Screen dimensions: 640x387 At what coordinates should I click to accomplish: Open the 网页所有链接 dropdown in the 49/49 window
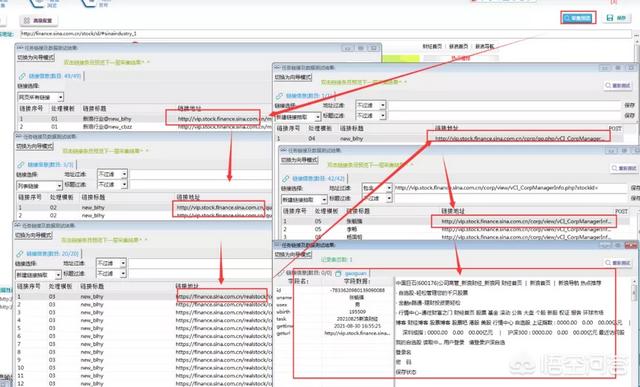[x=40, y=97]
